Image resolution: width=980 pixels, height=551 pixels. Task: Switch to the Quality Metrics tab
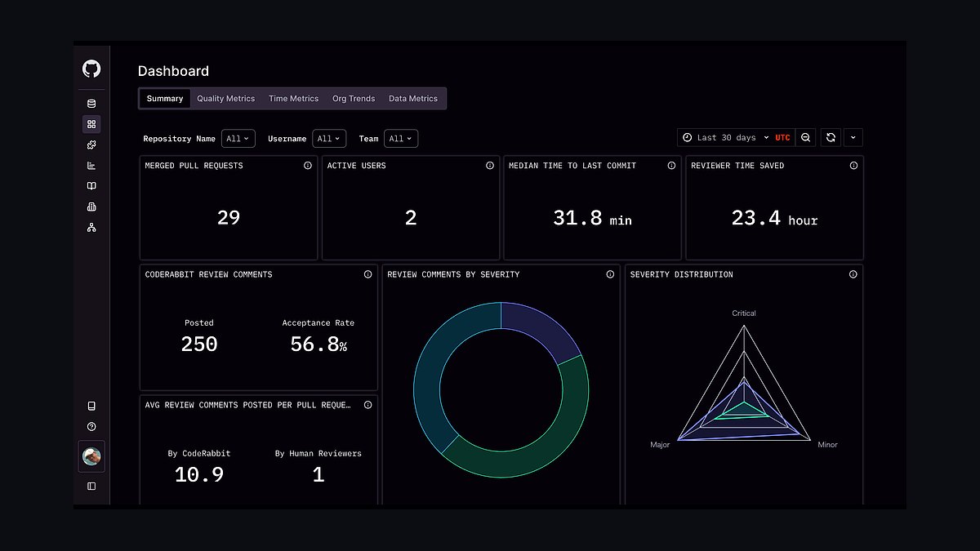[226, 99]
